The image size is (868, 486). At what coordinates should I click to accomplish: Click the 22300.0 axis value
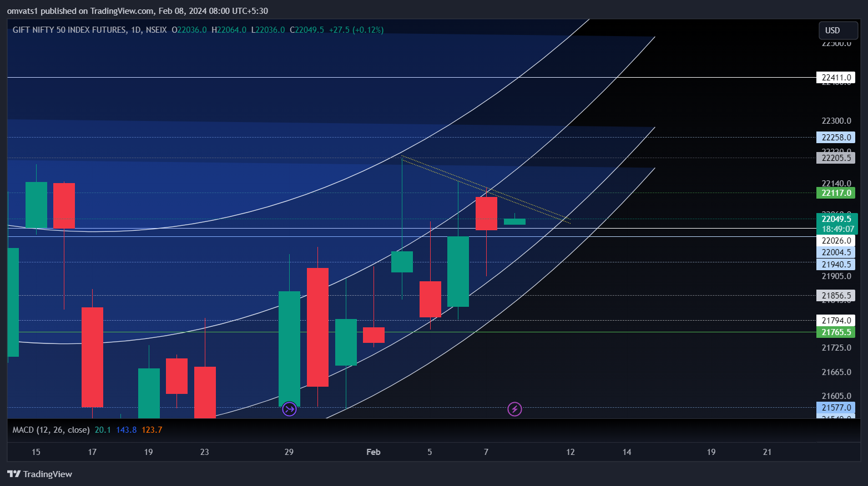click(836, 121)
